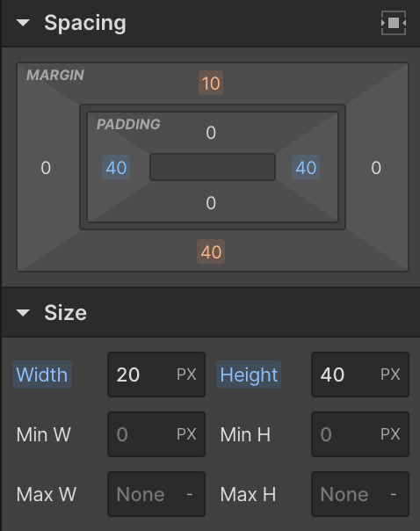Click the highlighted Height label

[x=249, y=375]
